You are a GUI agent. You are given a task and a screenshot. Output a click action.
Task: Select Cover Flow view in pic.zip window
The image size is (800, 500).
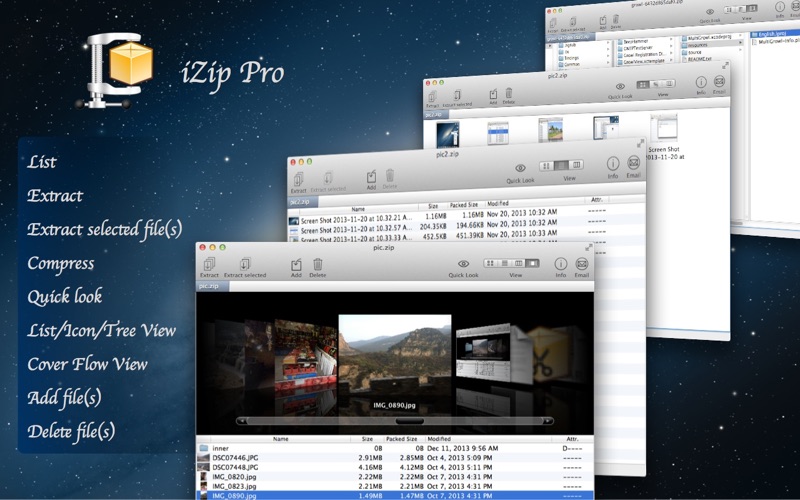pos(532,263)
